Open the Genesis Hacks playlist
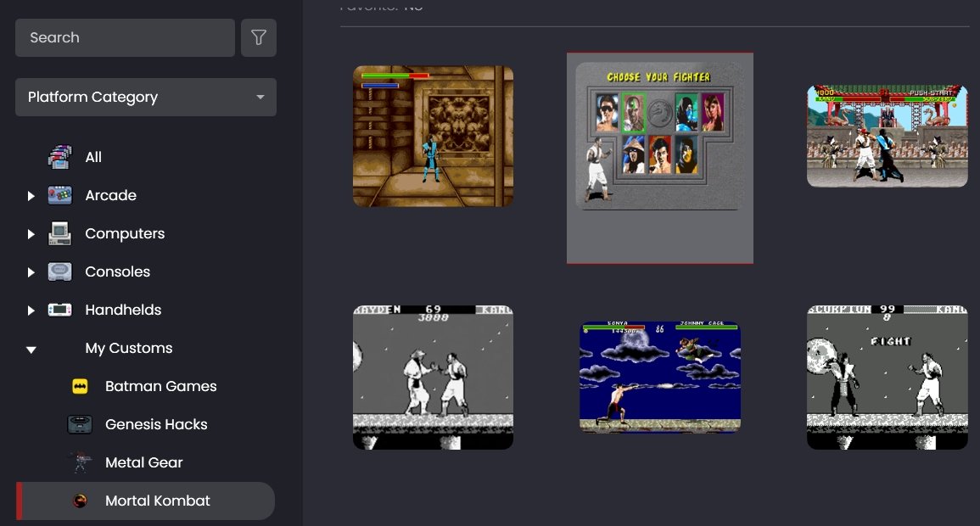 tap(156, 424)
